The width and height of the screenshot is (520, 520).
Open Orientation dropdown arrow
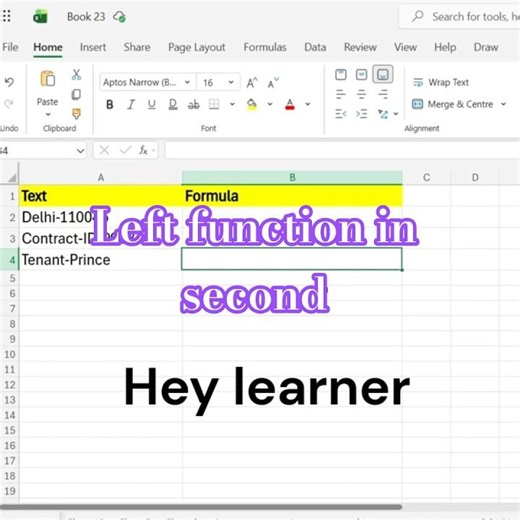[x=396, y=114]
